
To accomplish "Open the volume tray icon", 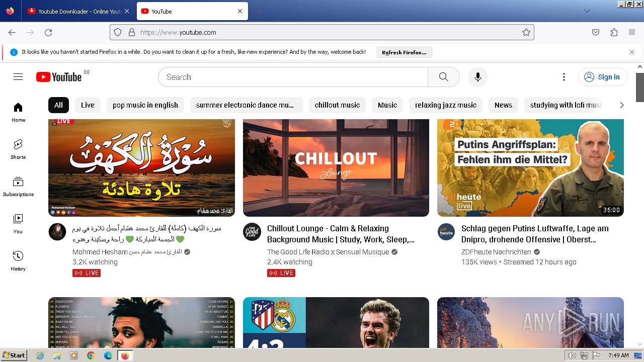I will pos(572,355).
